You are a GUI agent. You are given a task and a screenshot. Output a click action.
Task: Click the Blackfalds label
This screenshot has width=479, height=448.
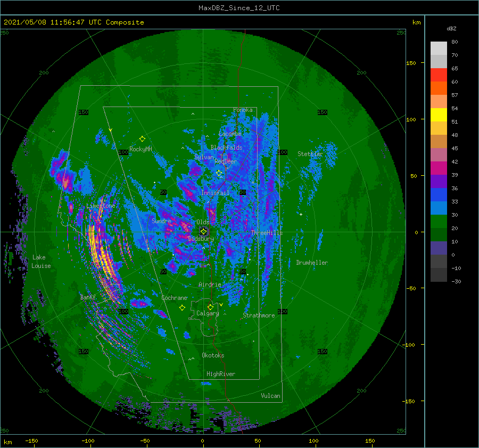pos(226,148)
